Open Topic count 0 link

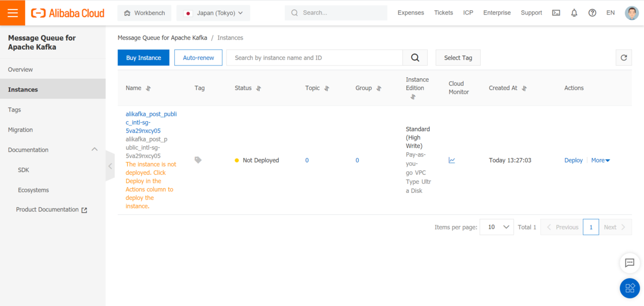point(307,160)
